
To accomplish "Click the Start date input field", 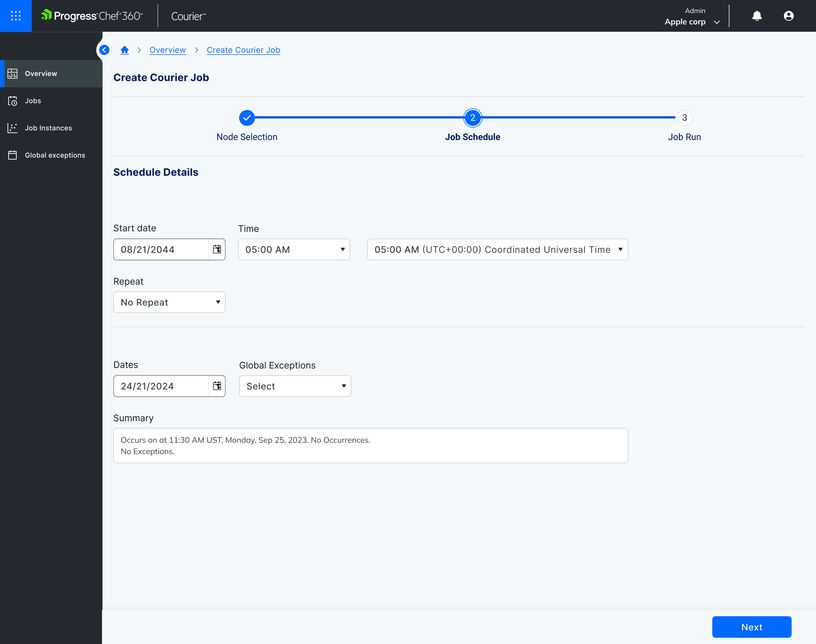I will pos(169,249).
